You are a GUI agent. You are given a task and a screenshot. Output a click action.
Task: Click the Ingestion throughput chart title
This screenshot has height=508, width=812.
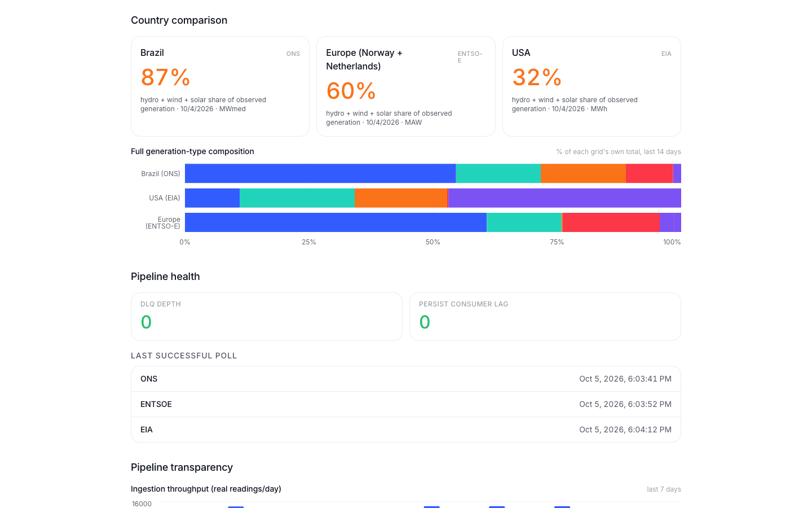coord(206,489)
